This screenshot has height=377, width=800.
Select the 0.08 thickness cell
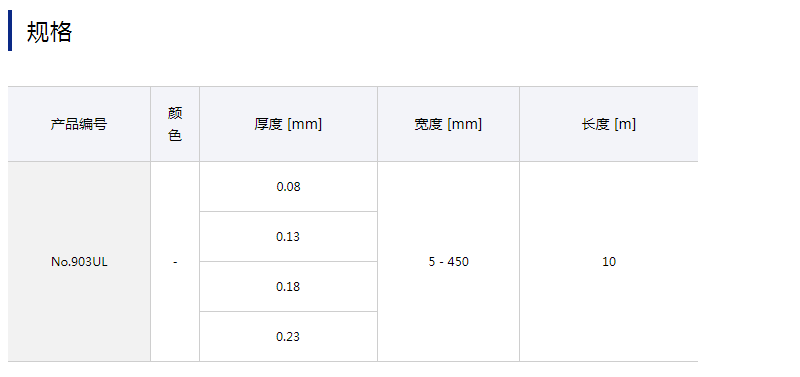tap(288, 187)
